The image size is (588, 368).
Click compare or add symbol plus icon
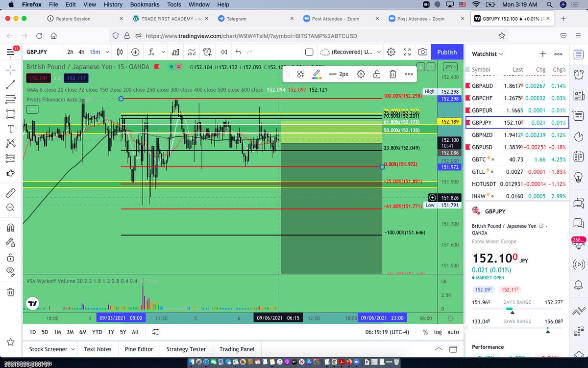pos(135,52)
